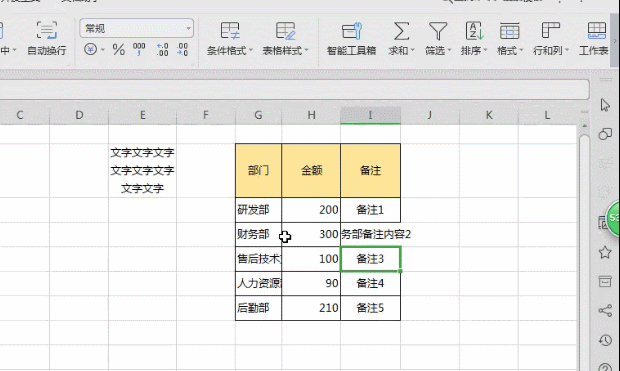Click the 筛选 filter funnel icon
Screen dimensions: 620x371
(x=438, y=31)
